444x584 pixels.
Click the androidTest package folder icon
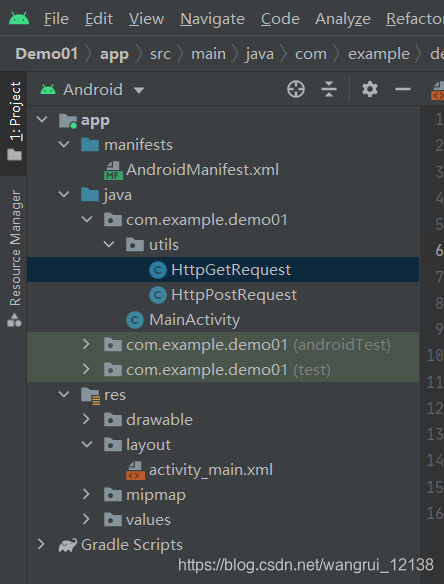(x=112, y=345)
